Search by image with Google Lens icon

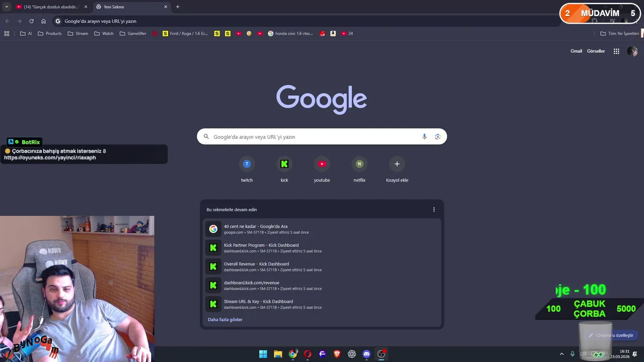pyautogui.click(x=438, y=137)
